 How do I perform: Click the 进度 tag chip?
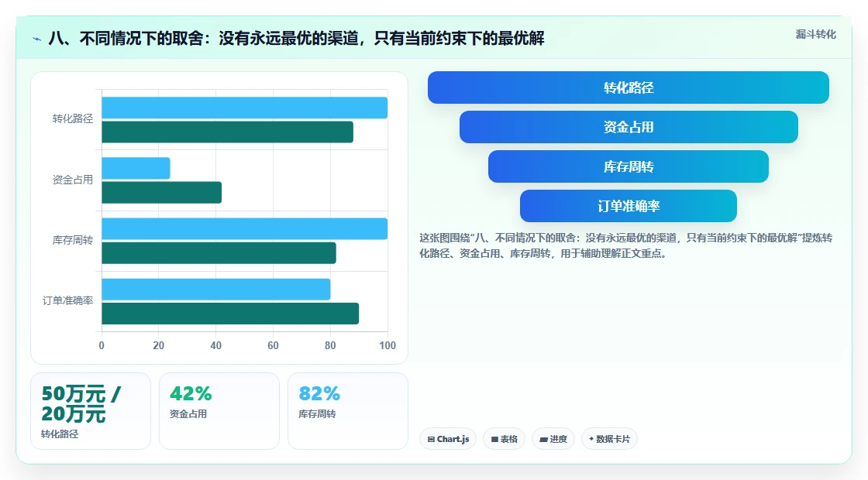coord(553,439)
